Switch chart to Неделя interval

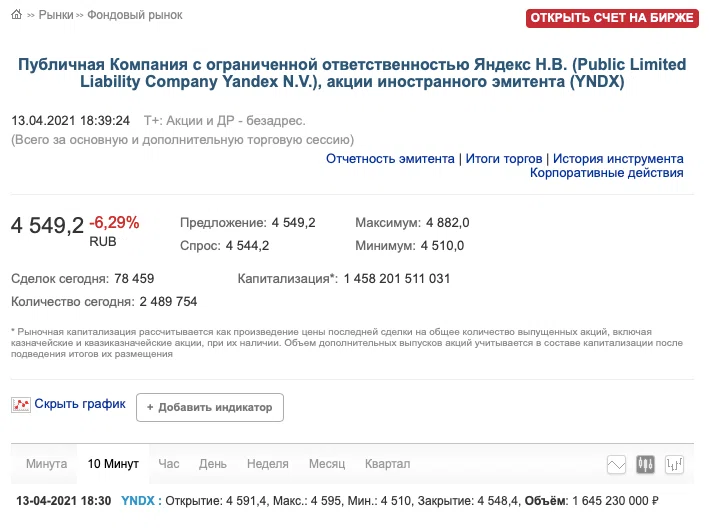tap(267, 464)
